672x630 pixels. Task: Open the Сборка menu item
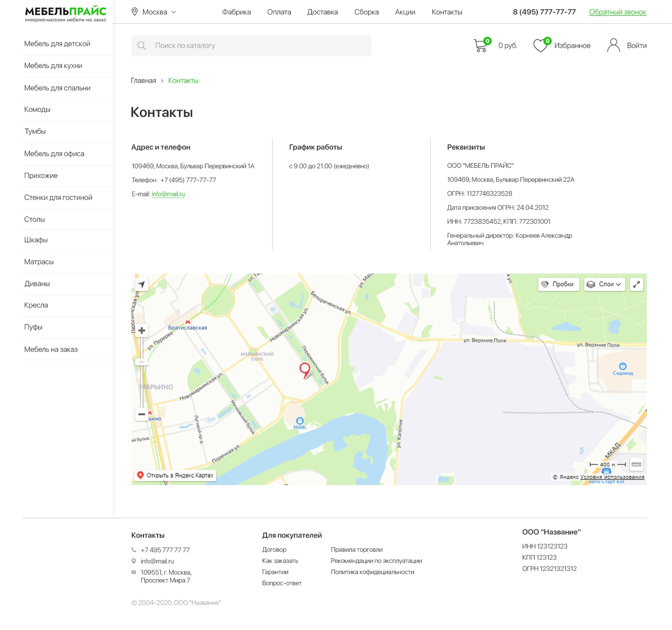click(366, 12)
